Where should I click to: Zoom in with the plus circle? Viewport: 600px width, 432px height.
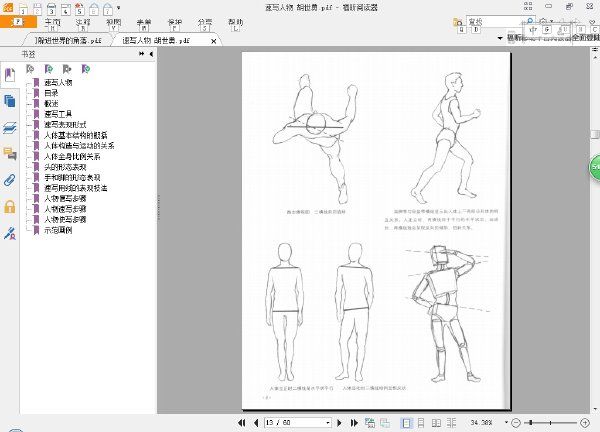click(x=585, y=423)
